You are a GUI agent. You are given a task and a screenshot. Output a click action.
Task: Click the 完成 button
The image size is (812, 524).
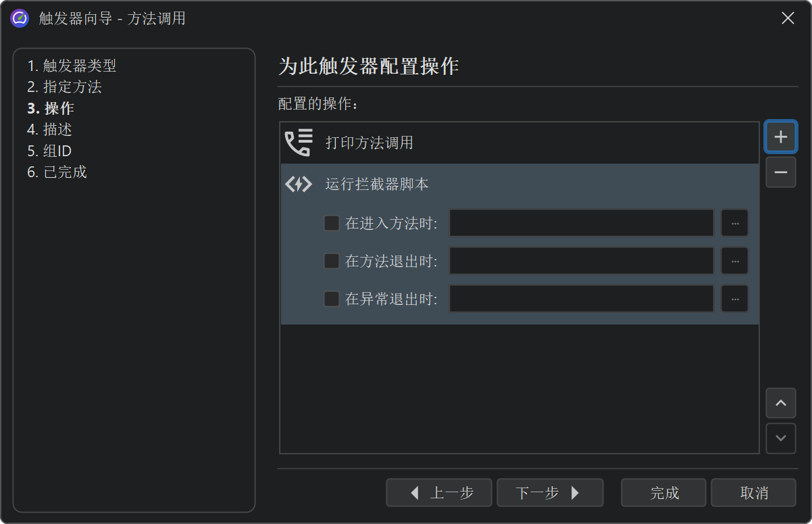point(663,493)
